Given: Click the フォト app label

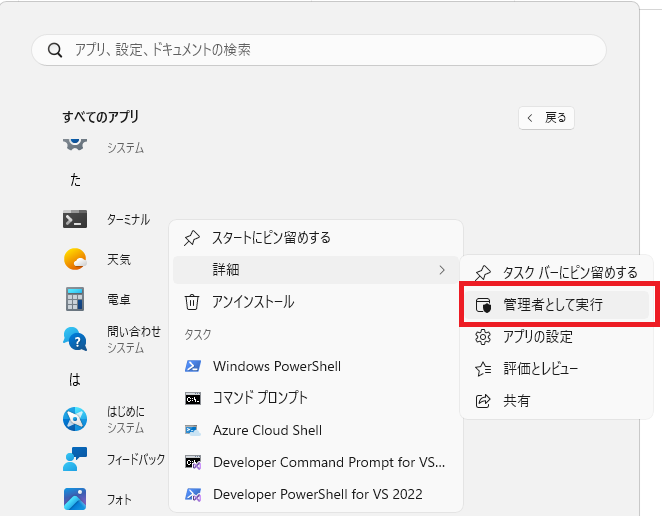Looking at the screenshot, I should pos(119,500).
